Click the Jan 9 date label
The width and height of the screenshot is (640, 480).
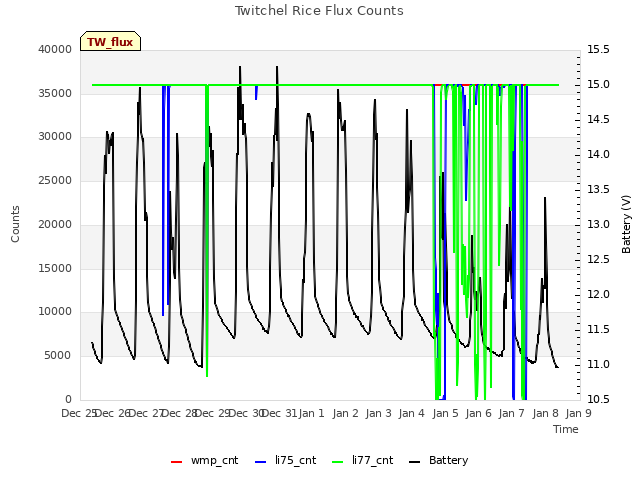[x=578, y=414]
